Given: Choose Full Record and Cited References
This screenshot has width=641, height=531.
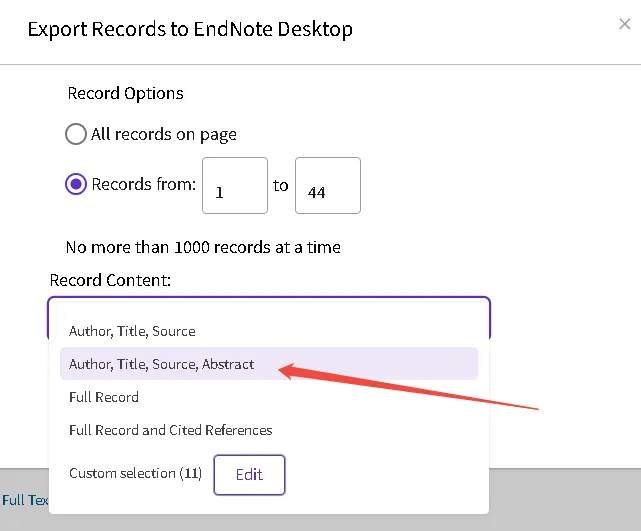Looking at the screenshot, I should coord(269,430).
